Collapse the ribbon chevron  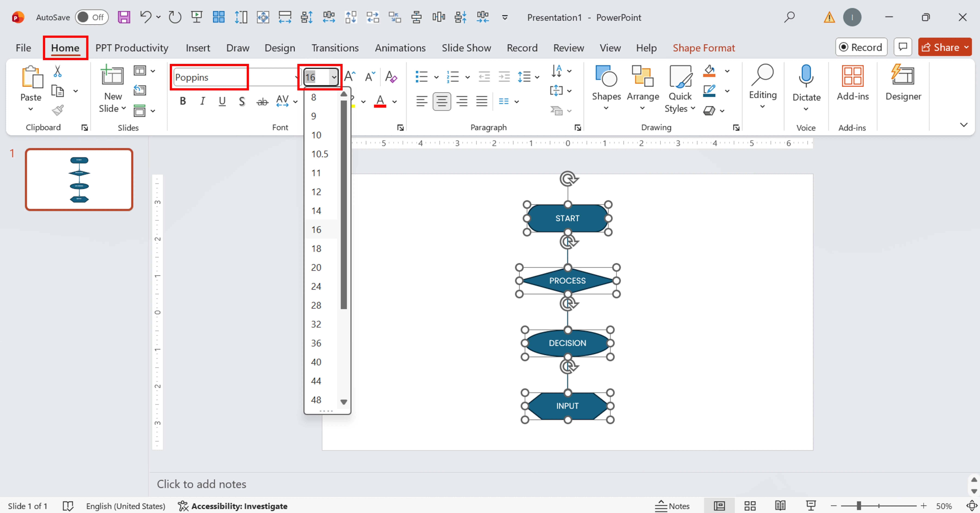pos(964,125)
